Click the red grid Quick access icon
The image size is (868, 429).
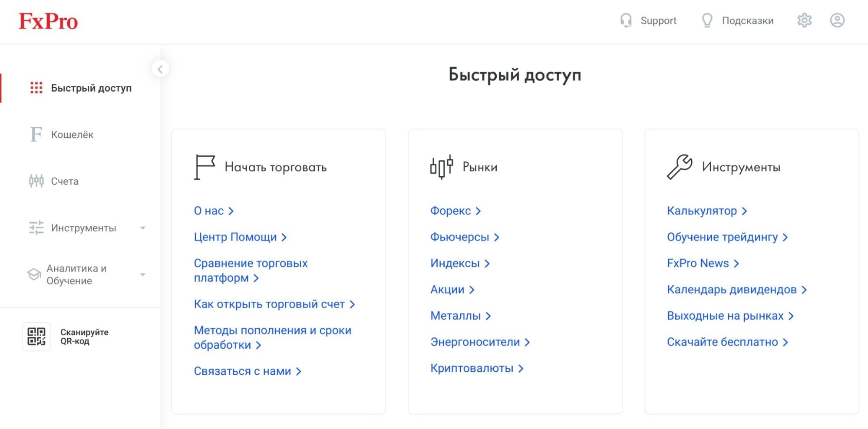(x=36, y=88)
